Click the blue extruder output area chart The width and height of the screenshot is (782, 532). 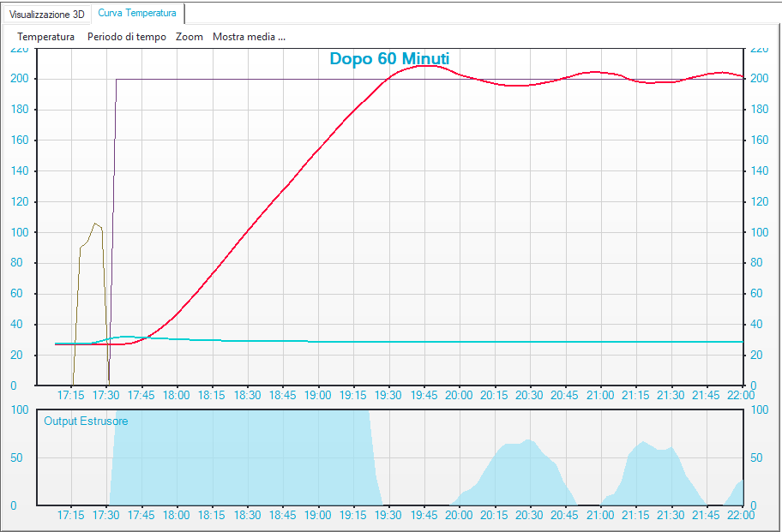point(257,463)
